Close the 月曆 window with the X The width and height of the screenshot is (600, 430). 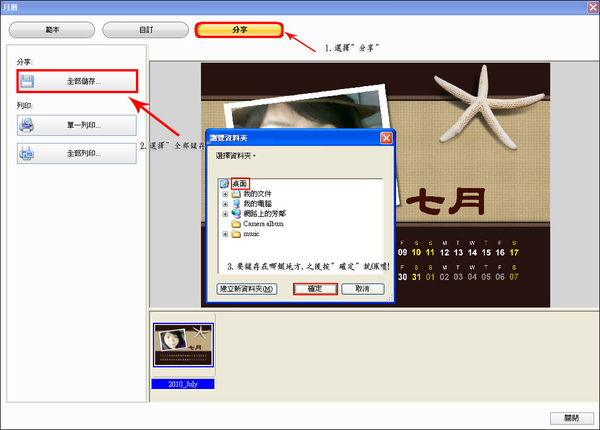click(x=593, y=7)
